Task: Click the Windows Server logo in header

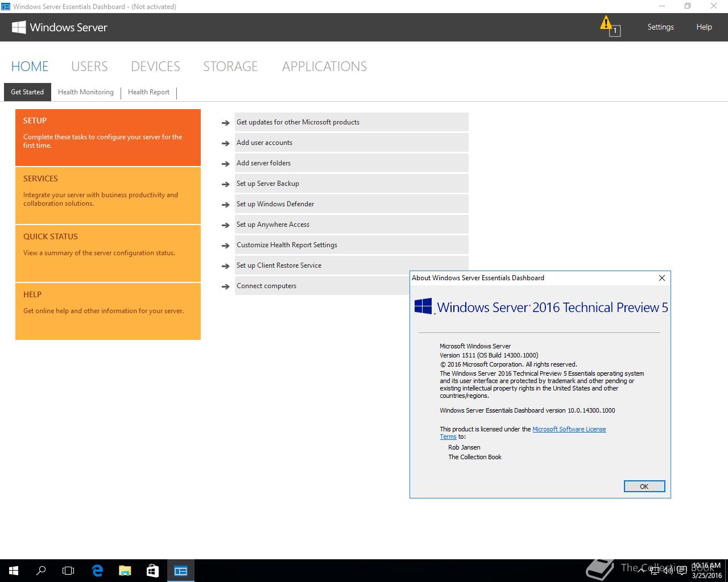Action: [60, 27]
